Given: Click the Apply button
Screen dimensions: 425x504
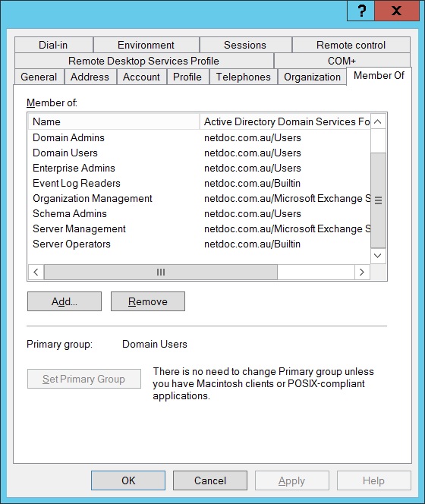Looking at the screenshot, I should 292,480.
